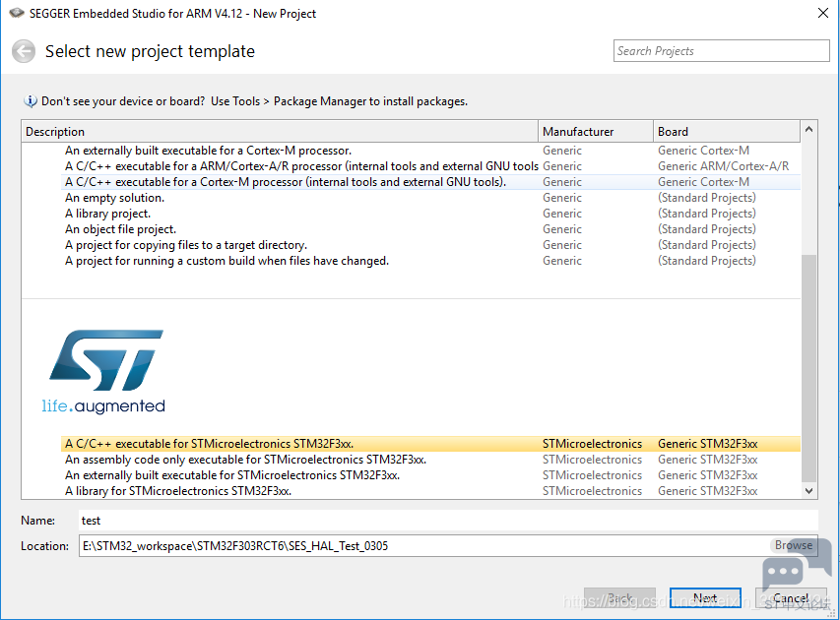Close the New Project dialog
Image resolution: width=840 pixels, height=620 pixels.
(823, 13)
